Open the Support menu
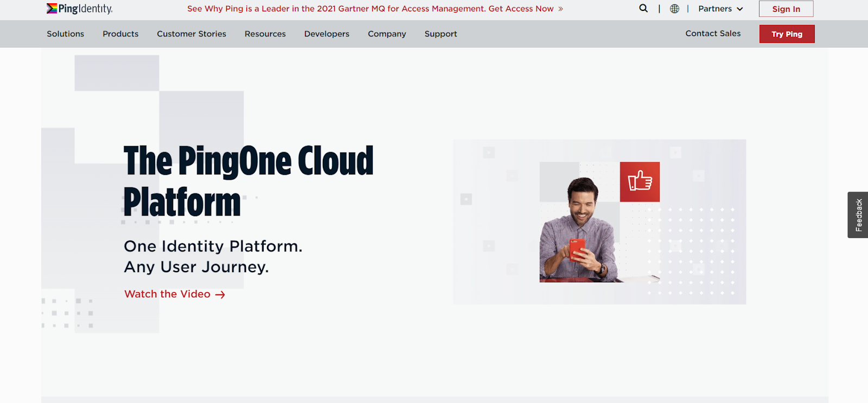The image size is (868, 403). (x=441, y=34)
